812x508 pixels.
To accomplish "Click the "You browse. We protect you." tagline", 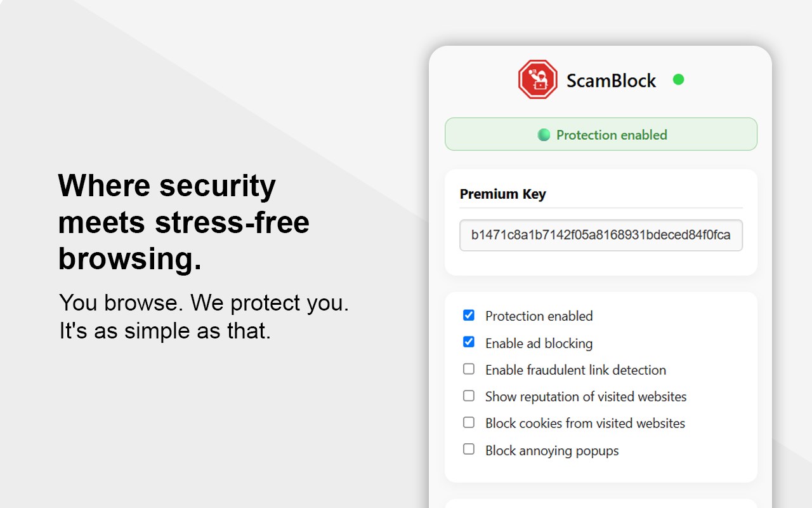I will [x=204, y=303].
